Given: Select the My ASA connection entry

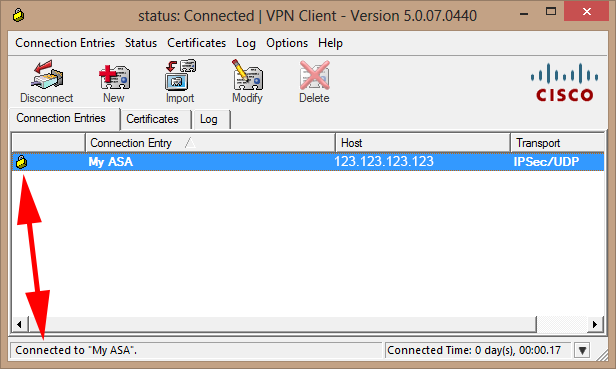Looking at the screenshot, I should tap(308, 162).
